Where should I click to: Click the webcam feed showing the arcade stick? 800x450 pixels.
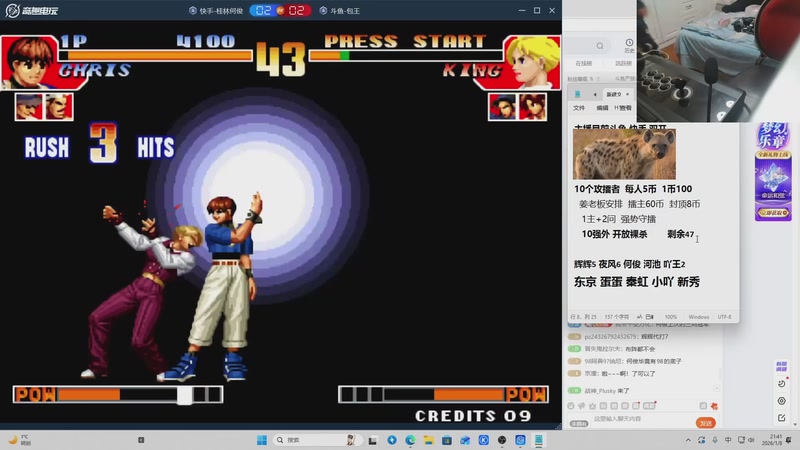(x=718, y=61)
